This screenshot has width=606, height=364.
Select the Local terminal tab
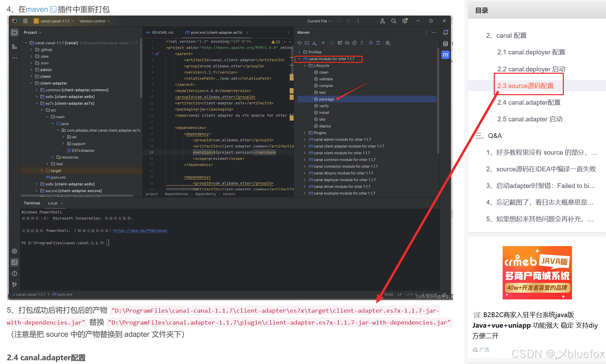[53, 203]
